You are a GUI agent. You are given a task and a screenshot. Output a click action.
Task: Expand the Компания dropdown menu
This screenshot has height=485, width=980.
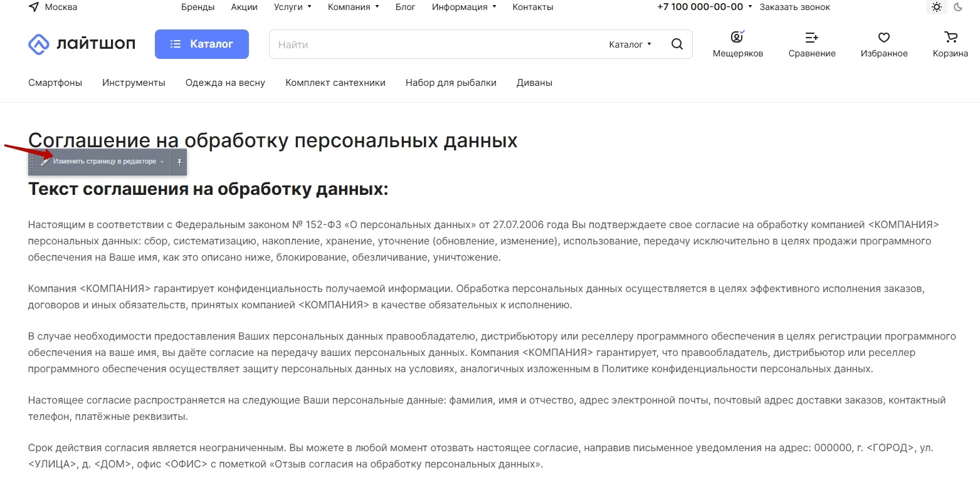[353, 8]
